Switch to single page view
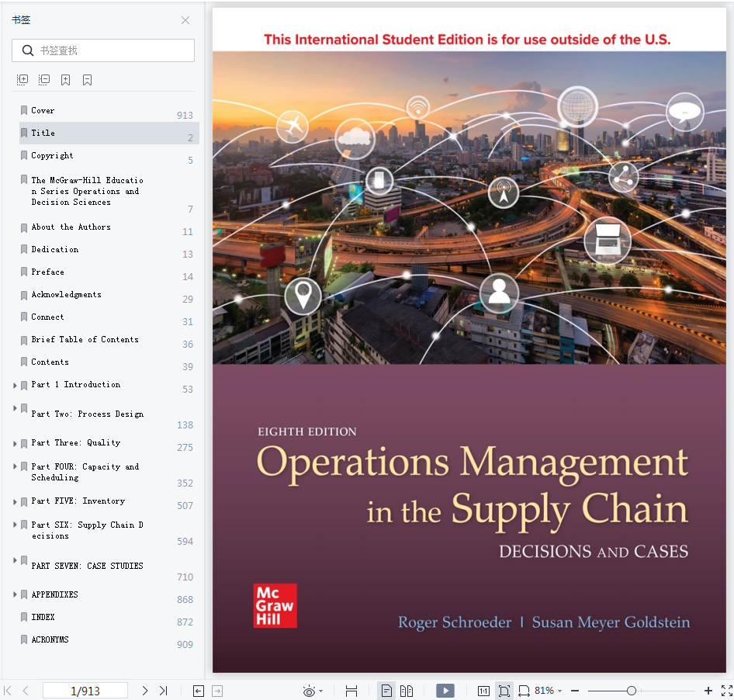 pyautogui.click(x=386, y=691)
